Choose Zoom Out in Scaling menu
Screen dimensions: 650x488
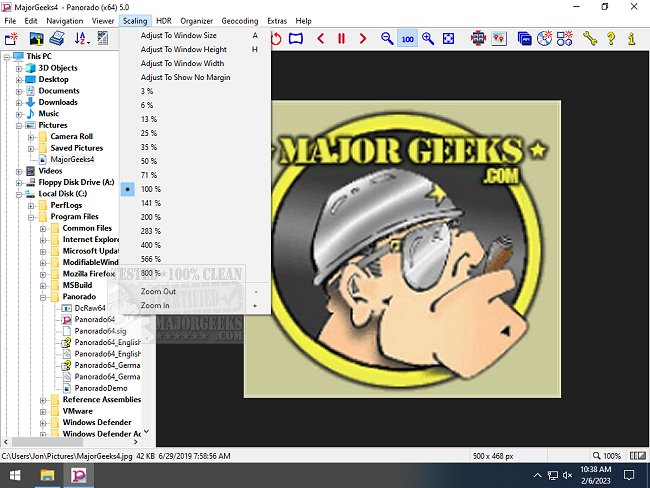coord(195,291)
